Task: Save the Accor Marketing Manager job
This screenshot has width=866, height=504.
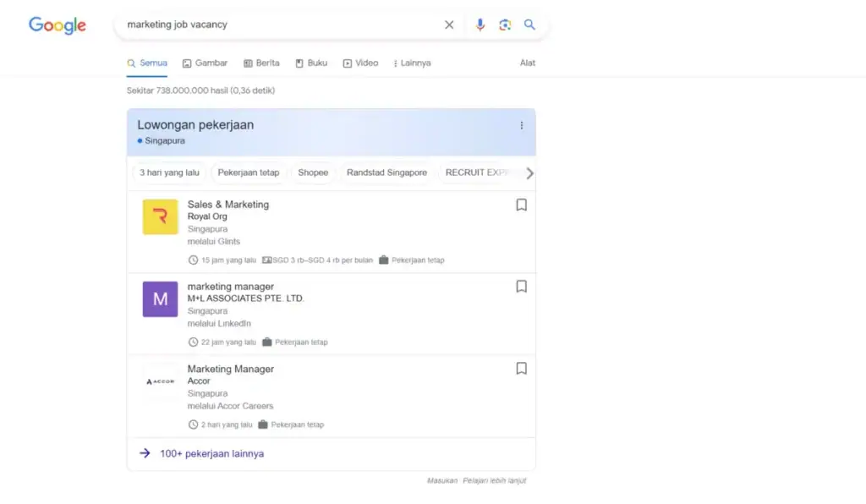Action: pos(521,369)
